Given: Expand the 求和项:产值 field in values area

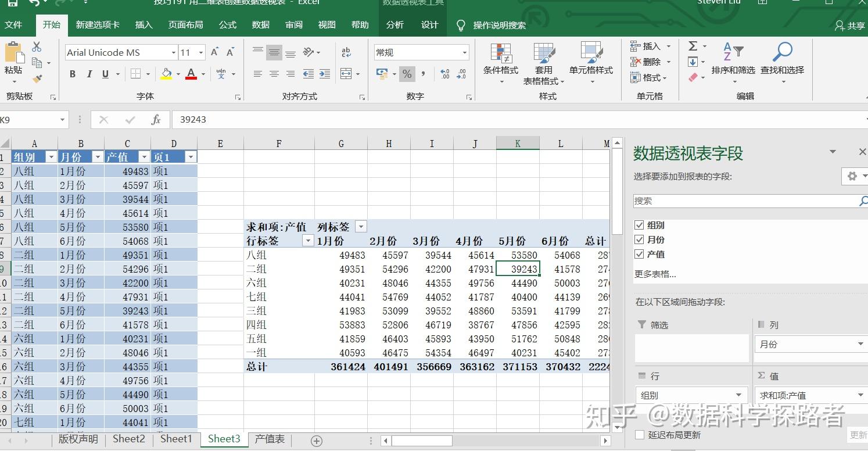Looking at the screenshot, I should point(860,395).
